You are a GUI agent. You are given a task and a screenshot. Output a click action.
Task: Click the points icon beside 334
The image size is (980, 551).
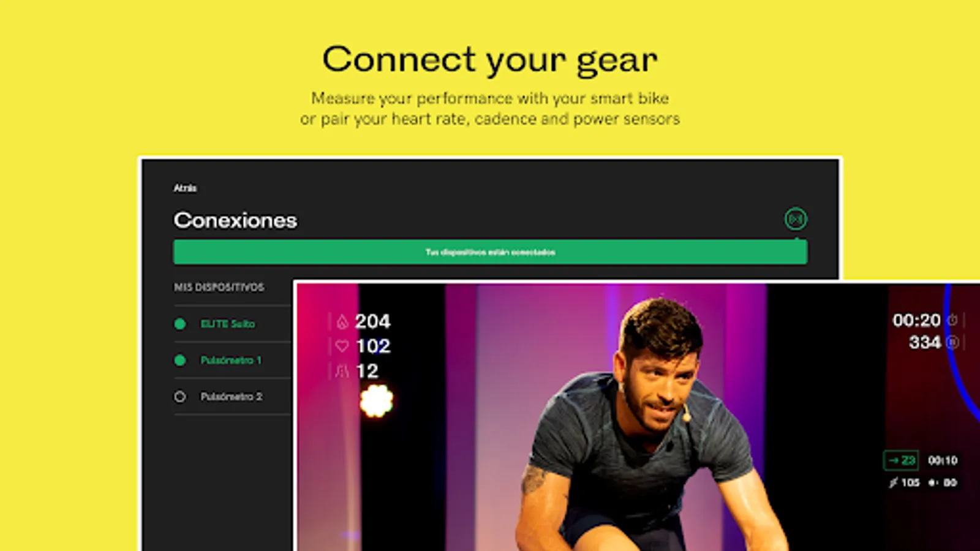(952, 342)
